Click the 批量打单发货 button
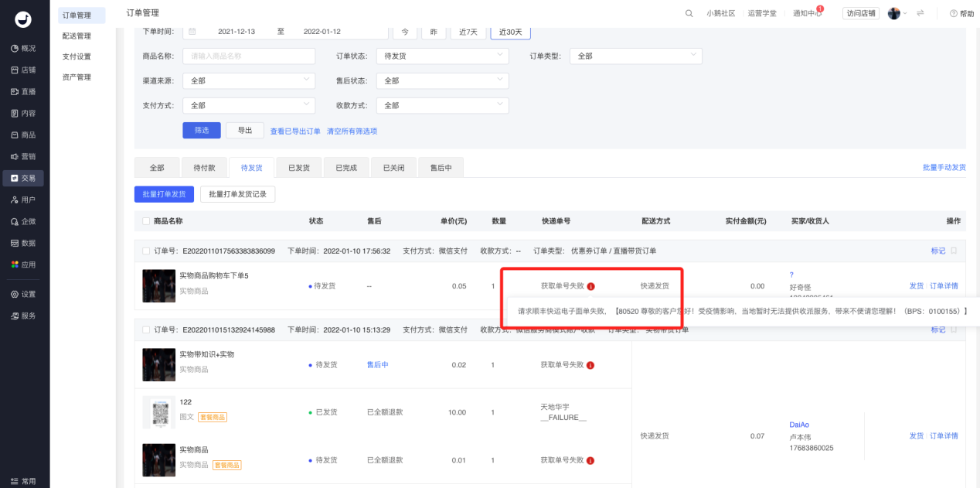 point(164,194)
